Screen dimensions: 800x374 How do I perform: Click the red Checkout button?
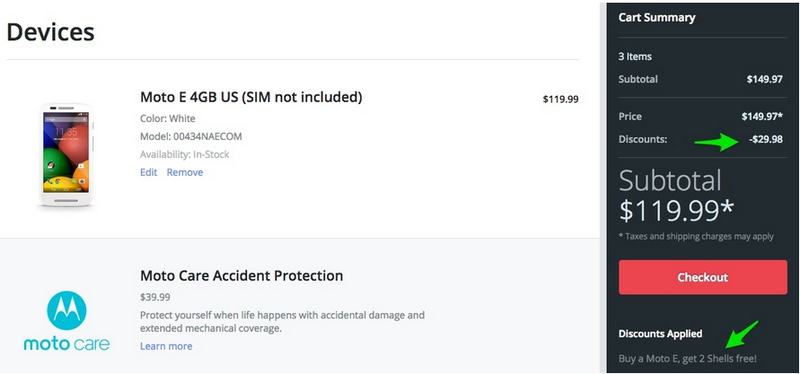tap(703, 277)
